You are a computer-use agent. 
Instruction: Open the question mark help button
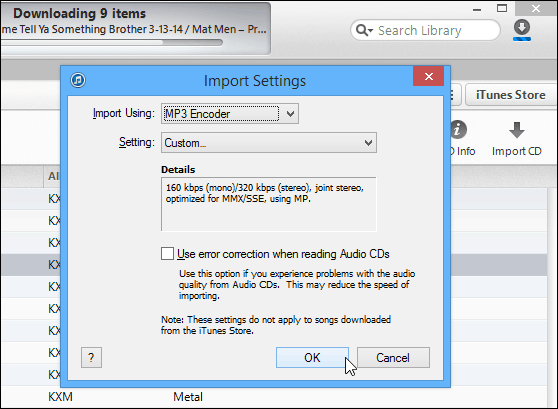(x=91, y=357)
